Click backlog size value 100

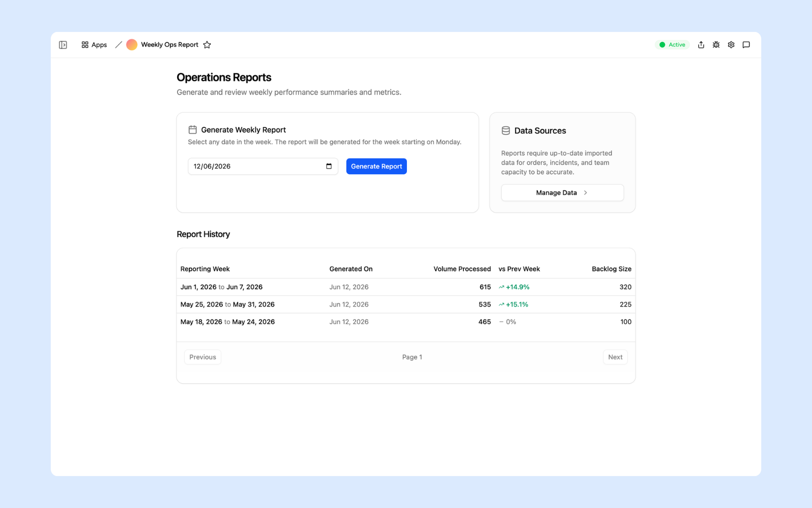[x=626, y=322]
